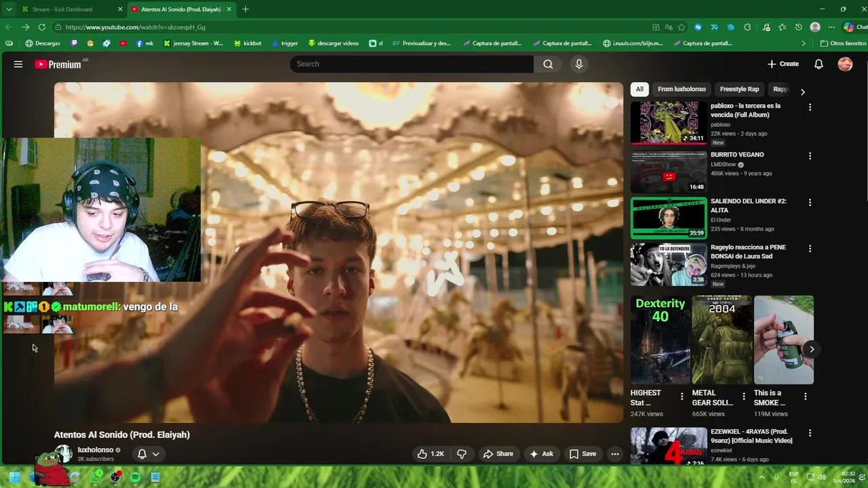Open a new browser tab

point(245,9)
